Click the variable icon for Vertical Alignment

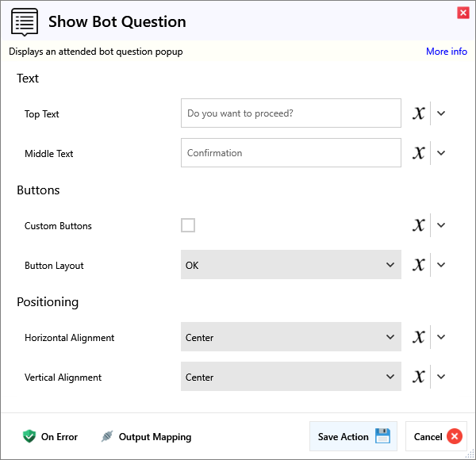(419, 377)
